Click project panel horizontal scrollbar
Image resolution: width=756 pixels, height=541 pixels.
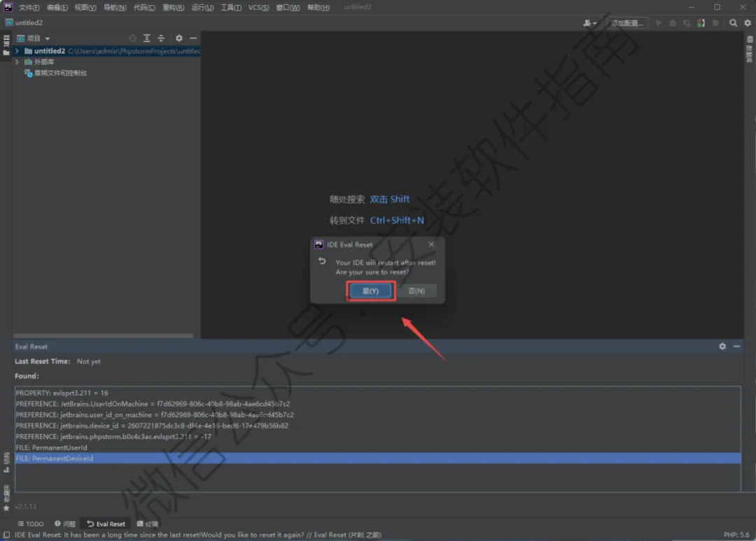103,336
